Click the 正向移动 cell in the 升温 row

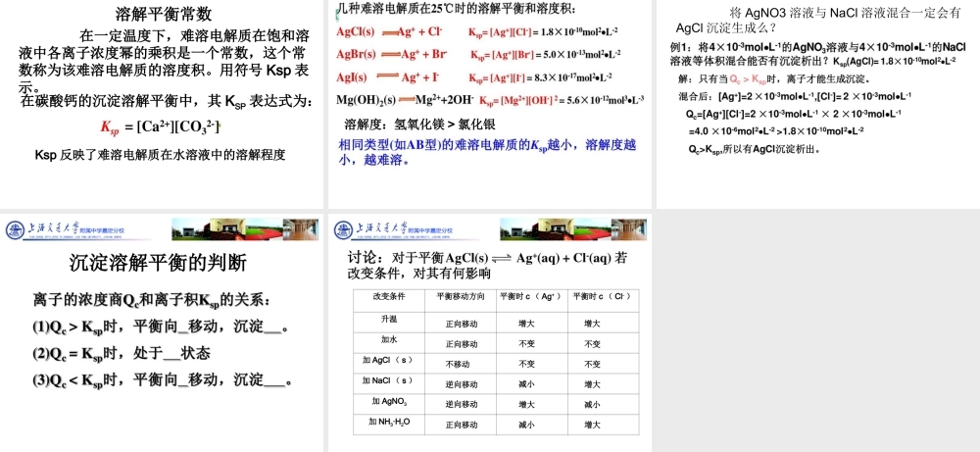pos(462,324)
